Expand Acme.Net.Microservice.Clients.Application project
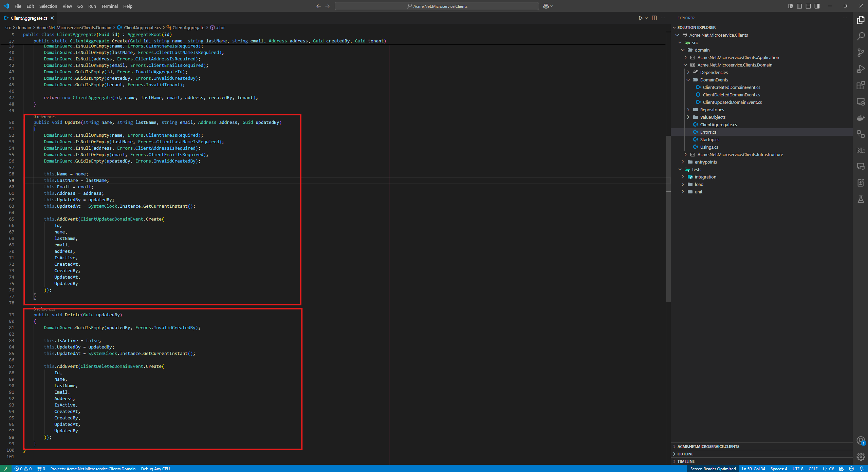This screenshot has width=868, height=472. (685, 57)
